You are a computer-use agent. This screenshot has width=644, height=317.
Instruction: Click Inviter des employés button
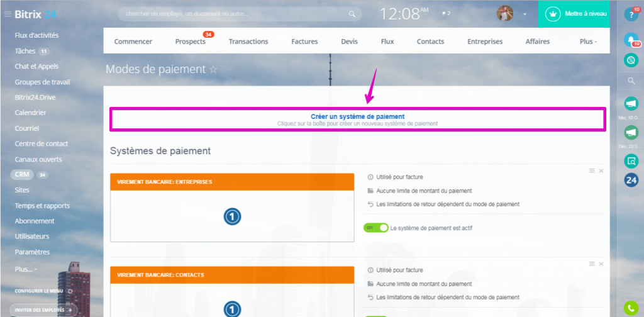[x=43, y=310]
